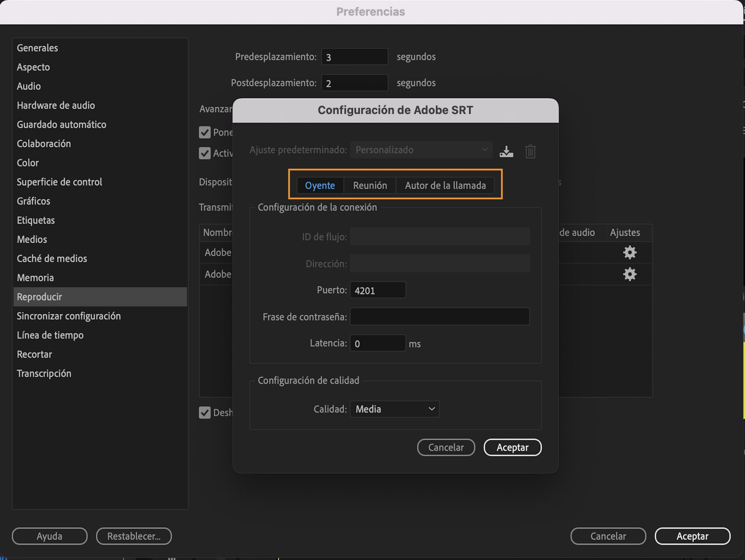Open the Ajuste predeterminado dropdown

pos(421,150)
